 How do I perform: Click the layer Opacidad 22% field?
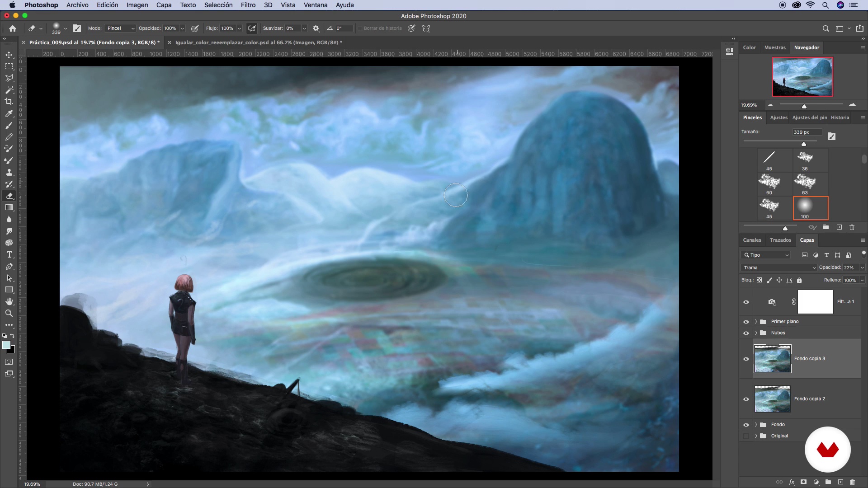[x=850, y=267]
